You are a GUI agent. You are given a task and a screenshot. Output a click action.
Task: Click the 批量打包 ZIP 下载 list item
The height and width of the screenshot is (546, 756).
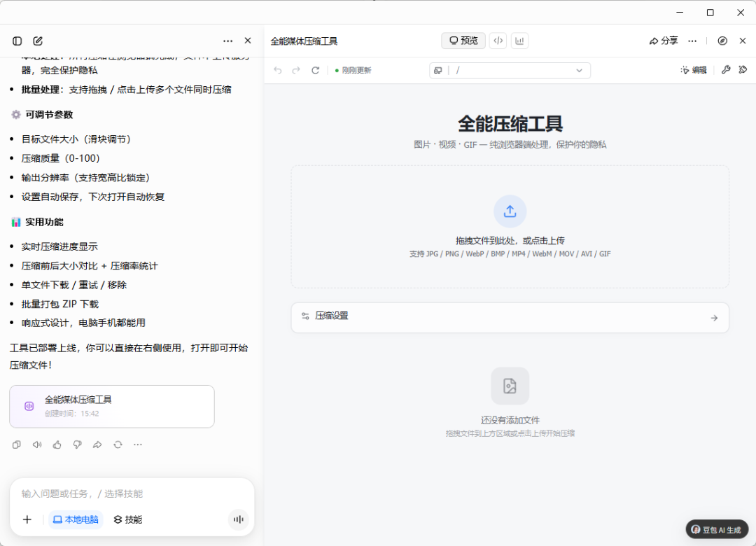point(59,304)
